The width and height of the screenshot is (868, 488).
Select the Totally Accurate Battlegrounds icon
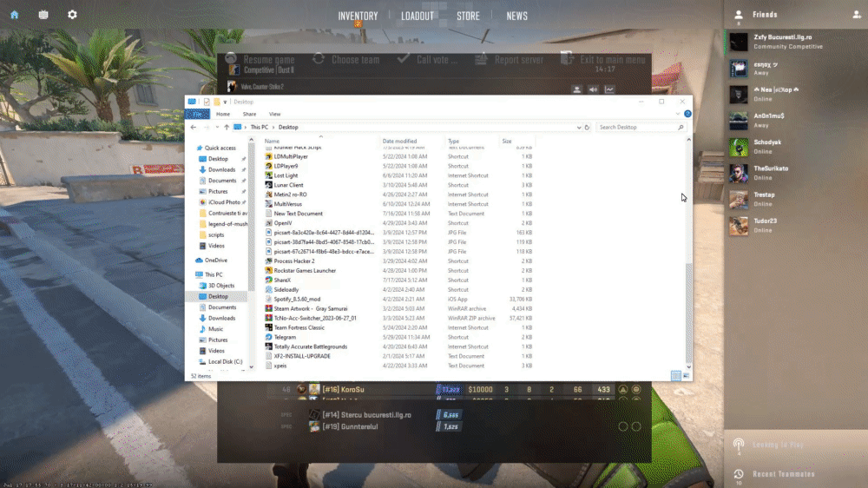268,346
